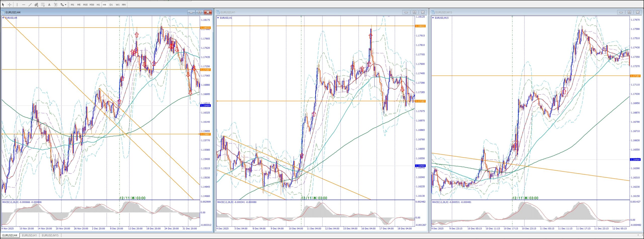Expand the EURUSD,M15 chart label triangle
This screenshot has height=239, width=644.
point(433,18)
